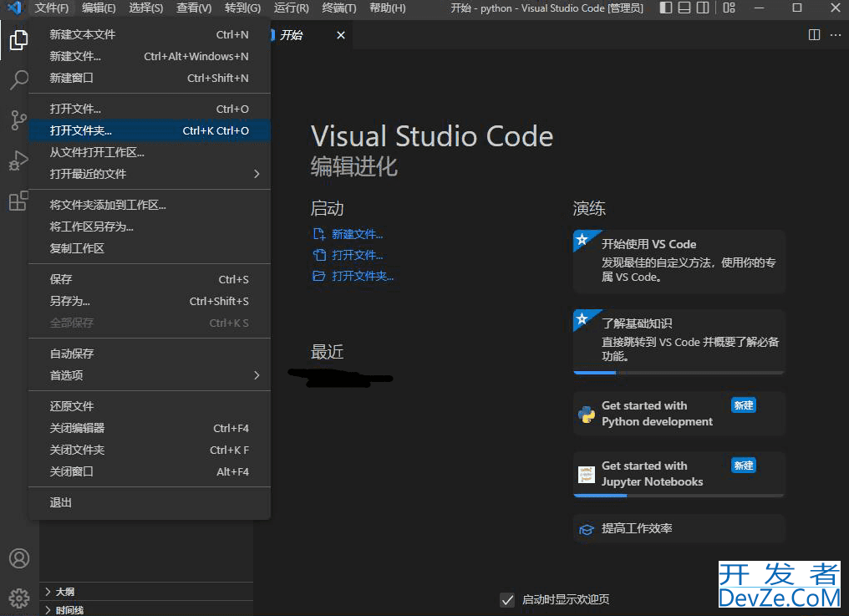Close the 开始 tab
The width and height of the screenshot is (849, 616).
tap(341, 35)
